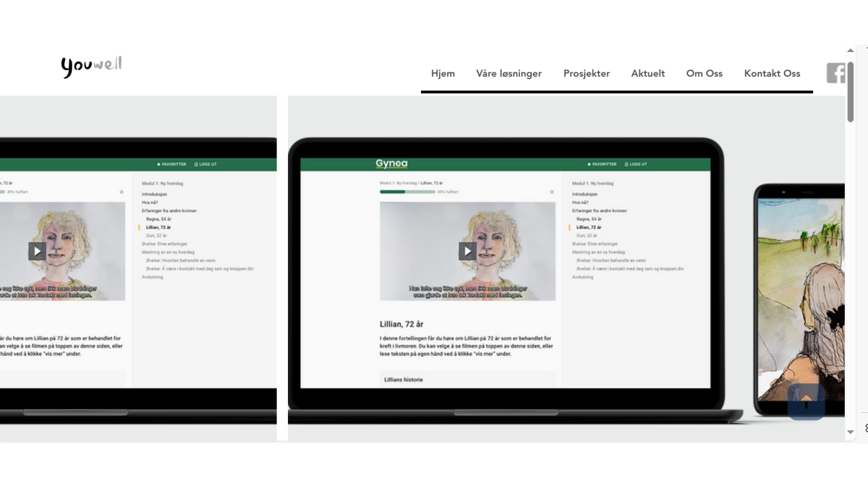Screen dimensions: 868x488
Task: Click Lillians historie box in center laptop
Action: pyautogui.click(x=467, y=380)
